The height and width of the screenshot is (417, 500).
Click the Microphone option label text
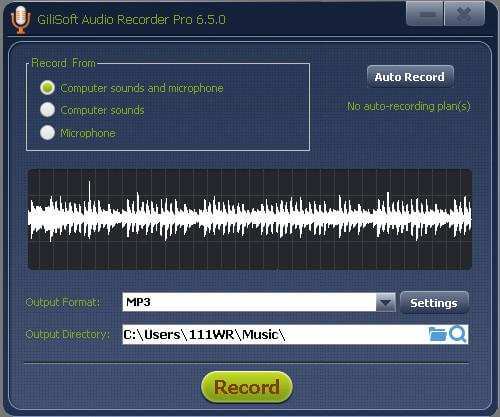[x=88, y=133]
